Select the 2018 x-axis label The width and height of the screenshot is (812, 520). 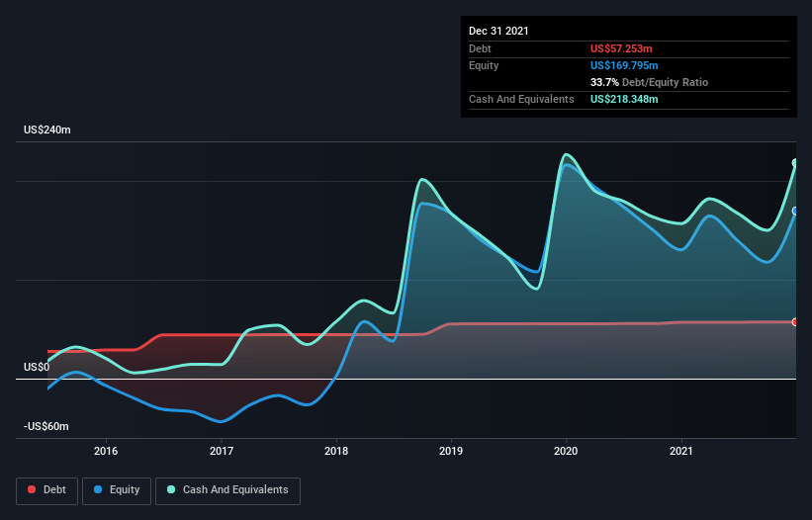pyautogui.click(x=336, y=451)
